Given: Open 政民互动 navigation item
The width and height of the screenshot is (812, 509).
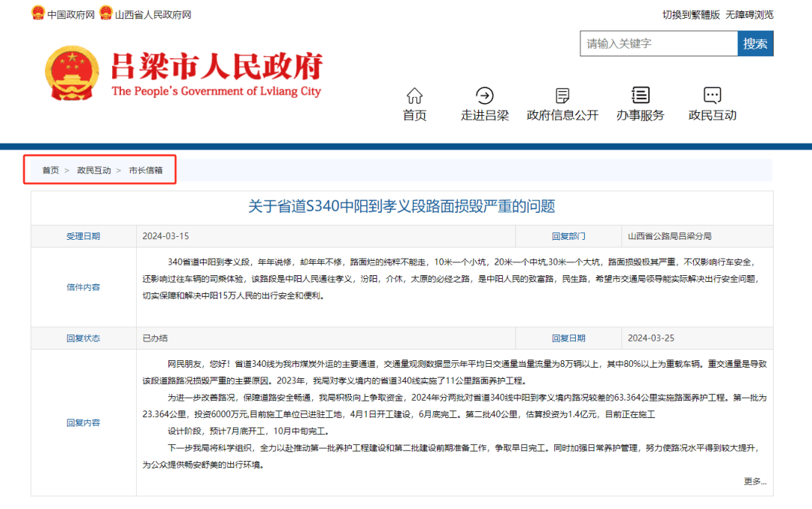Looking at the screenshot, I should coord(713,115).
